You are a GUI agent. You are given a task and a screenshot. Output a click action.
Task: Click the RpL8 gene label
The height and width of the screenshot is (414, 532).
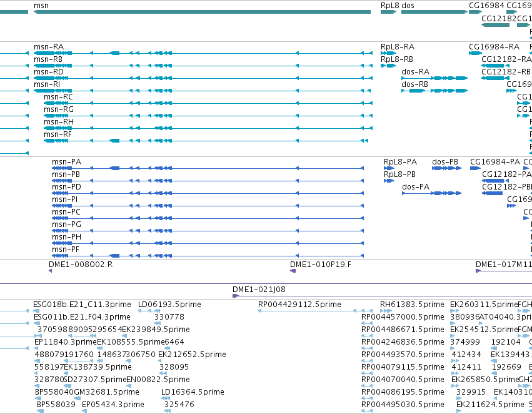click(390, 6)
